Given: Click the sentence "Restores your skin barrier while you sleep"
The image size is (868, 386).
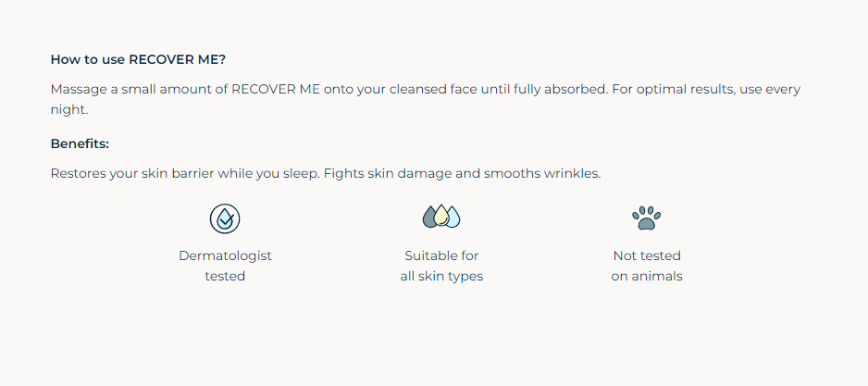Looking at the screenshot, I should [x=185, y=173].
